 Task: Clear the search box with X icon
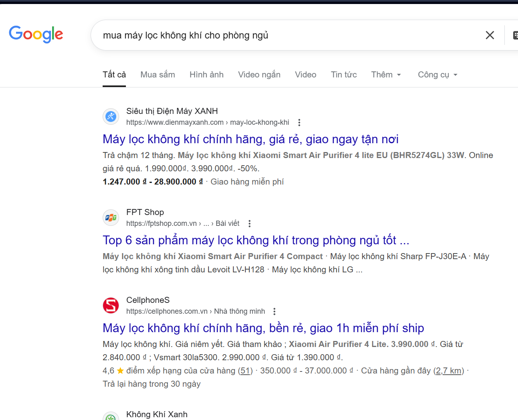click(490, 35)
